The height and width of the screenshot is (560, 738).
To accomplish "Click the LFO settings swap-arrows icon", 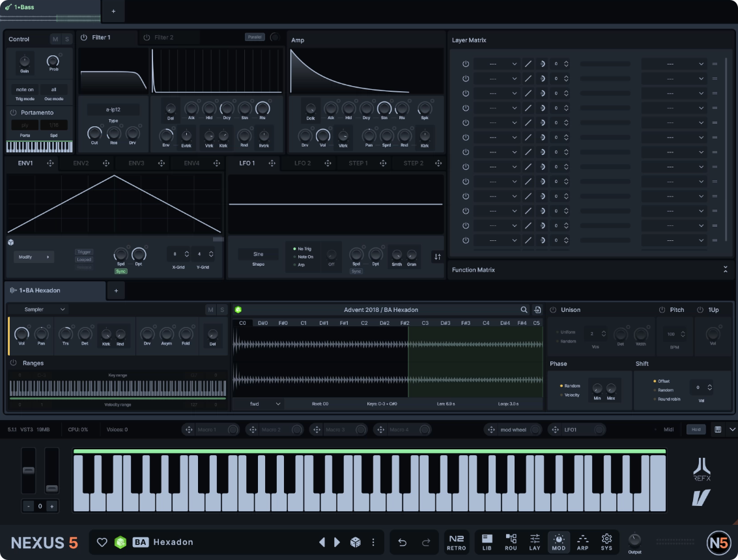I will (438, 257).
